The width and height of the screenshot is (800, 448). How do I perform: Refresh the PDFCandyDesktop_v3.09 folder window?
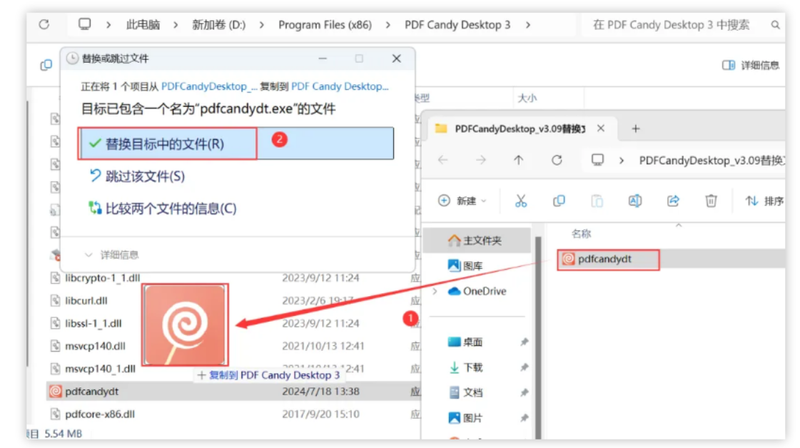tap(557, 160)
